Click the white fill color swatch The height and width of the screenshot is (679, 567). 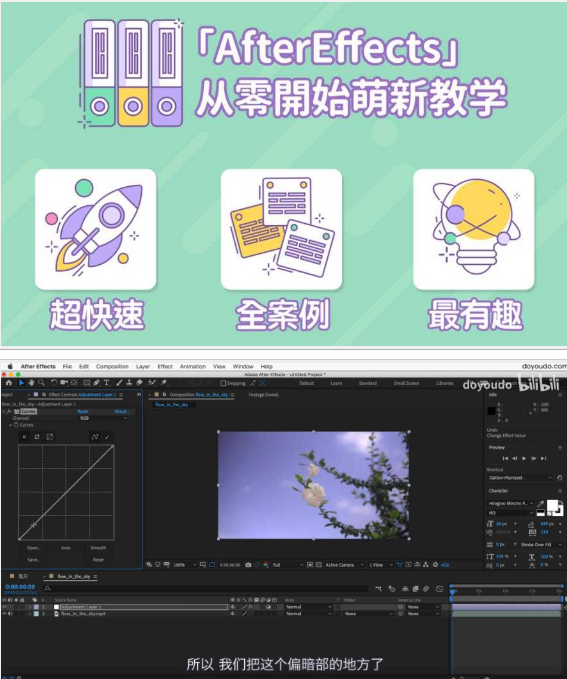[552, 505]
